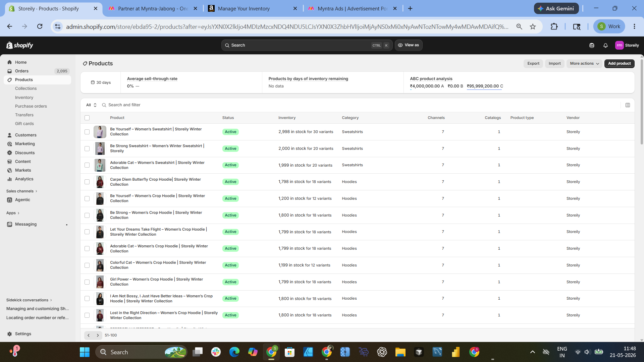Open Slack from taskbar
This screenshot has width=644, height=362.
pos(216,352)
